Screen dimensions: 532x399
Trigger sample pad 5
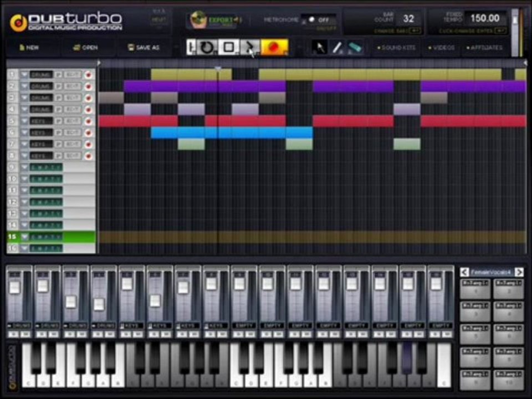click(x=475, y=334)
